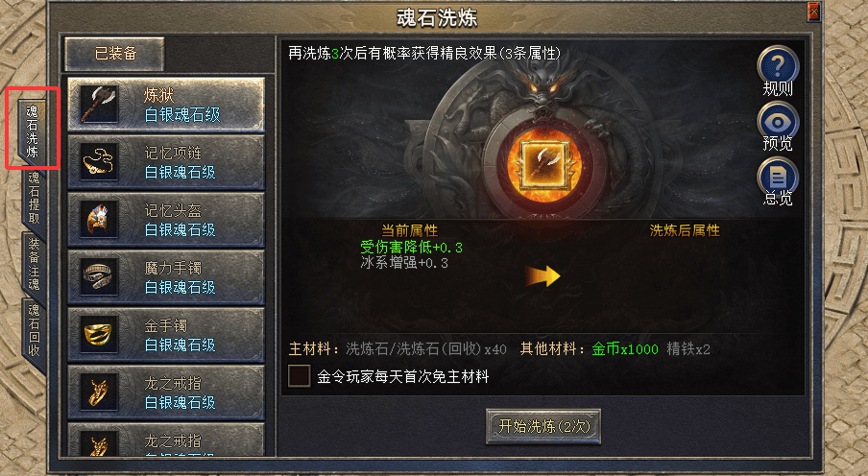Open the 魂石回收 side tab
The width and height of the screenshot is (868, 476).
(34, 330)
